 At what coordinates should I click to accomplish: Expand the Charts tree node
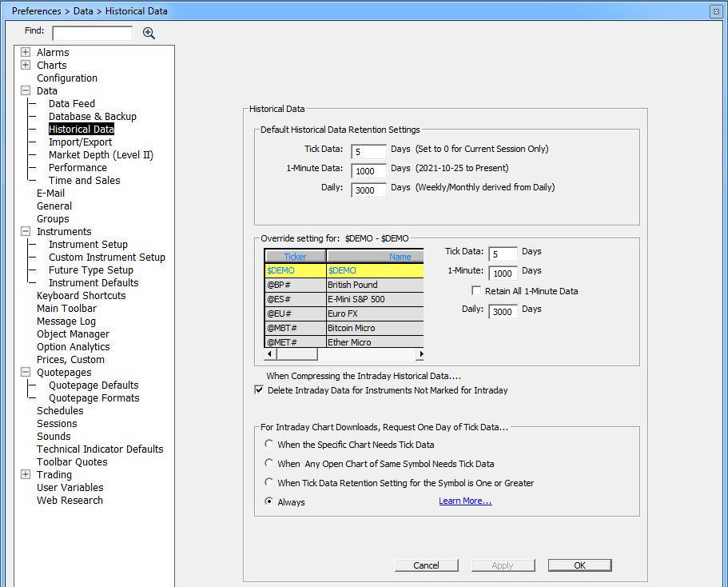26,66
